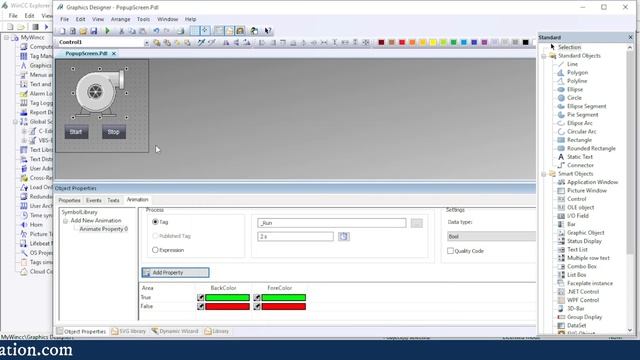Switch to the Texts tab
This screenshot has width=640, height=360.
[113, 200]
